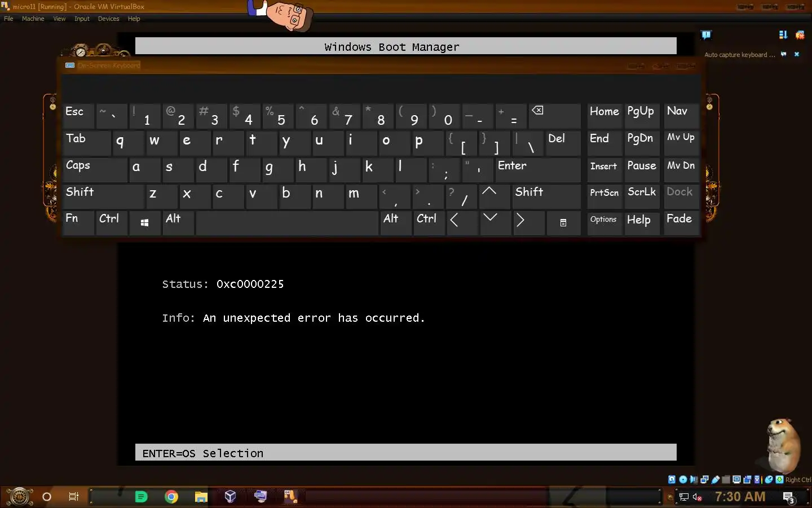The width and height of the screenshot is (812, 508).
Task: Open the green chat app on the taskbar
Action: pos(141,497)
